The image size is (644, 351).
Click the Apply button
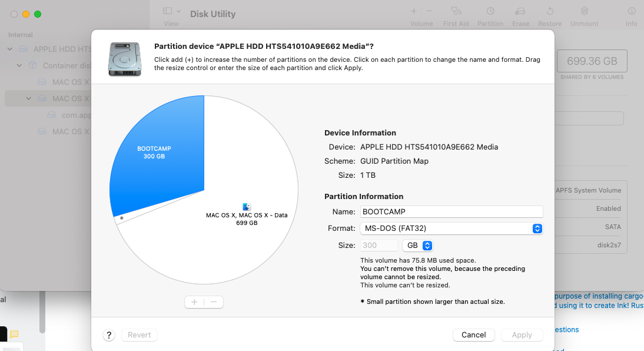point(522,335)
